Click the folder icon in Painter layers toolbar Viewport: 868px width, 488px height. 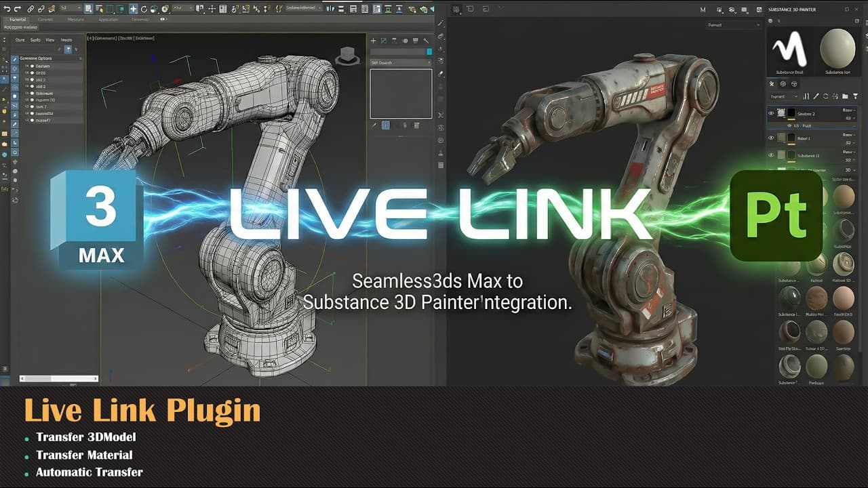point(845,96)
